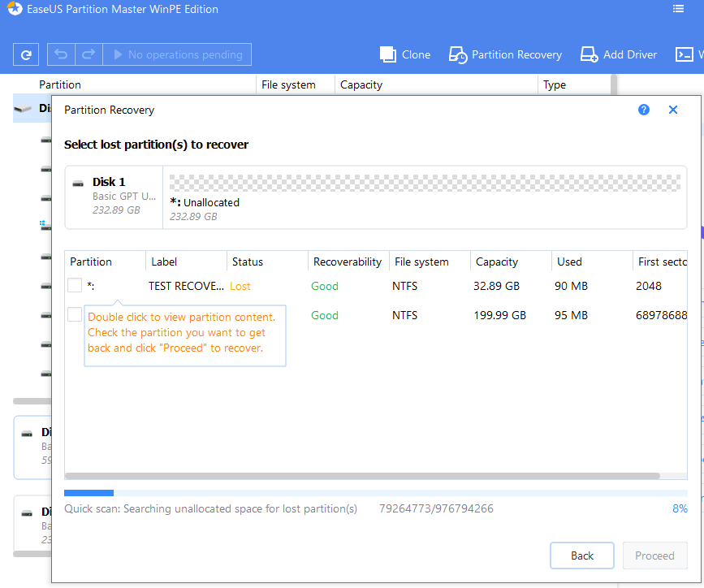
Task: Click the Disk 1 drive icon
Action: tap(78, 184)
